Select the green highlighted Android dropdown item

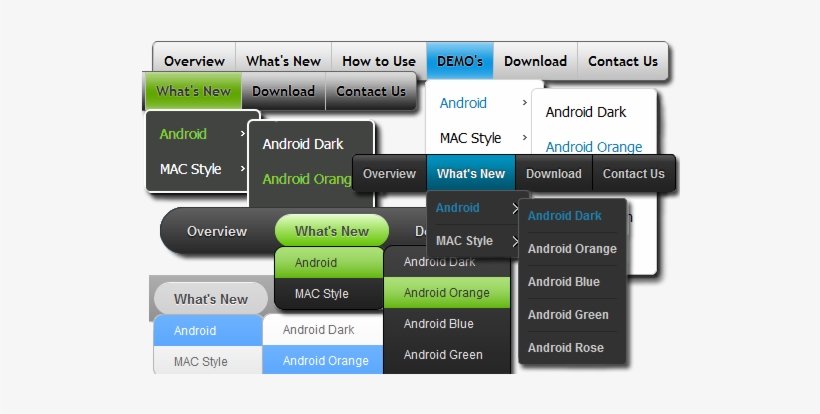click(329, 262)
